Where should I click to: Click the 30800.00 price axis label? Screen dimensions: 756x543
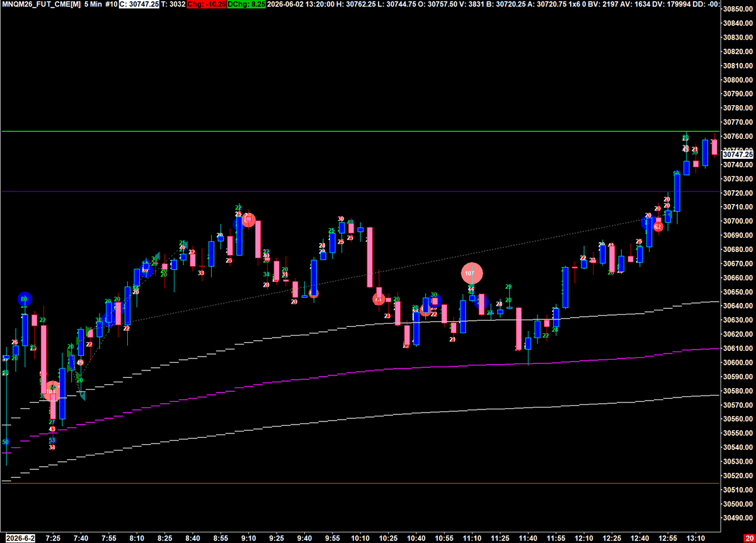click(x=739, y=80)
